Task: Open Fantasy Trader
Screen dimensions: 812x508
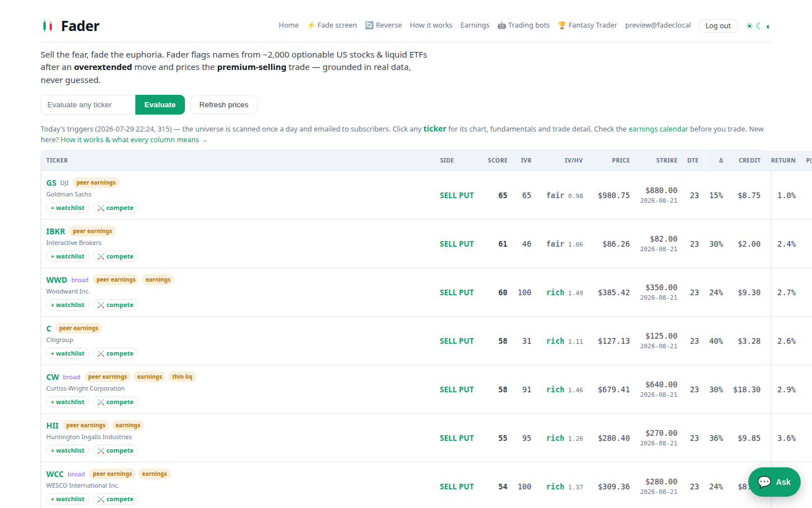Action: click(x=588, y=25)
